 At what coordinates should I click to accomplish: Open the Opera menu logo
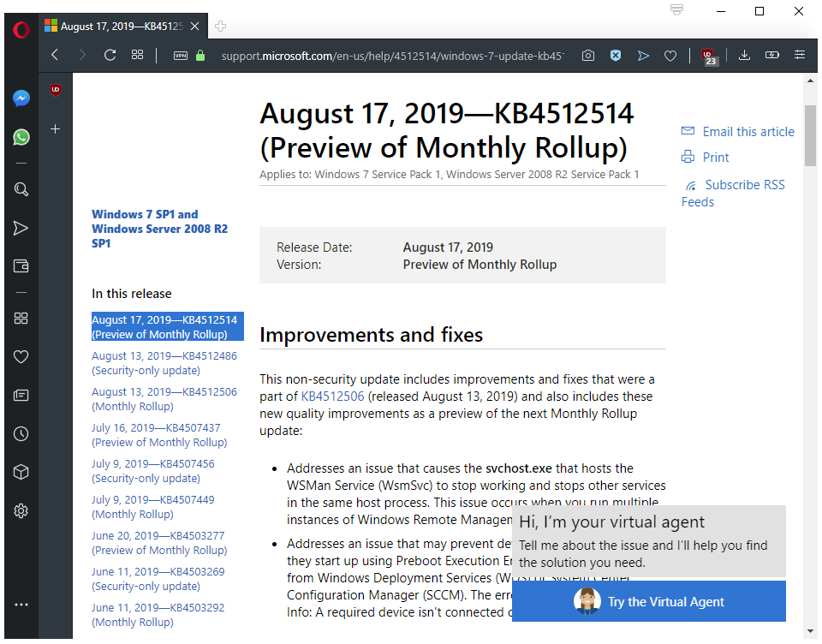click(21, 30)
